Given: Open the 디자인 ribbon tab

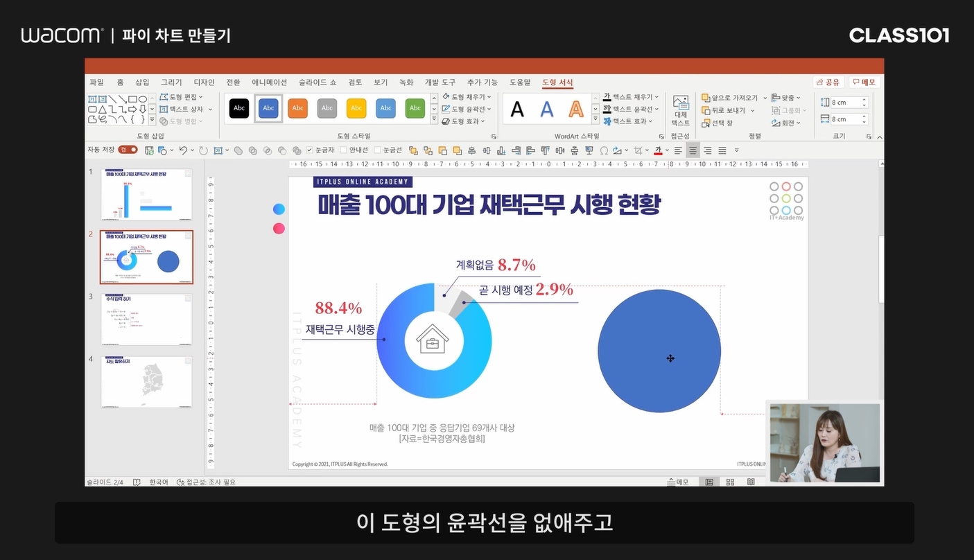Looking at the screenshot, I should [204, 82].
